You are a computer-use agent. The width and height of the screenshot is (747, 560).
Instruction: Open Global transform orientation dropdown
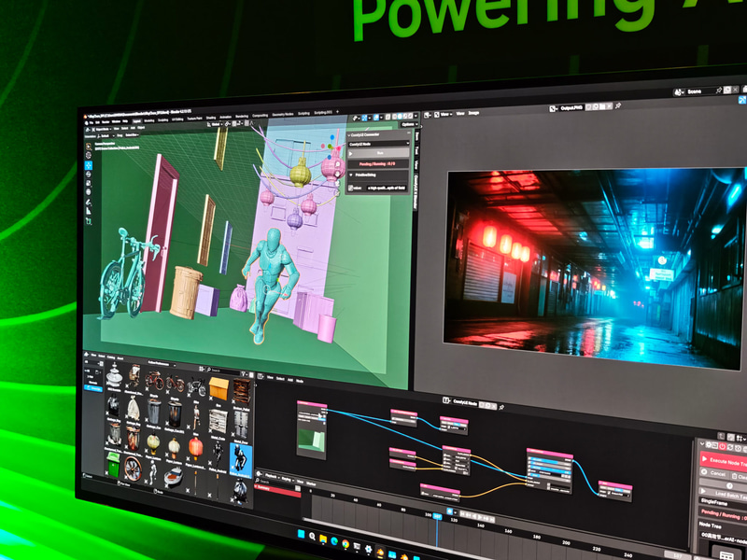pos(215,124)
